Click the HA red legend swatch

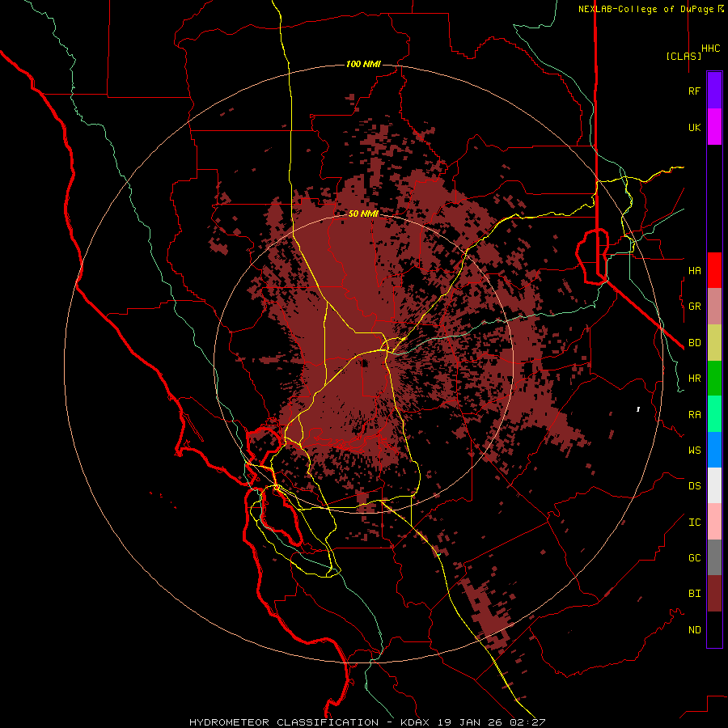[714, 270]
